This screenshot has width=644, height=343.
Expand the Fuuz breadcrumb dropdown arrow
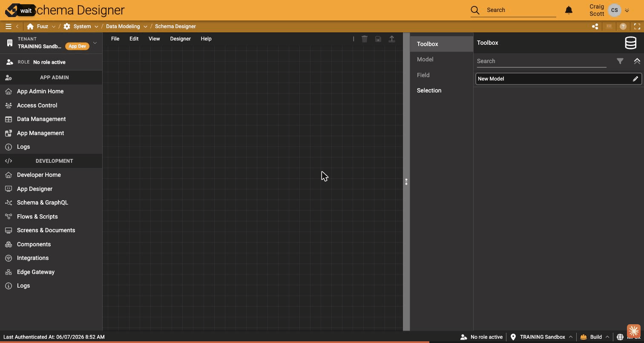coord(53,26)
